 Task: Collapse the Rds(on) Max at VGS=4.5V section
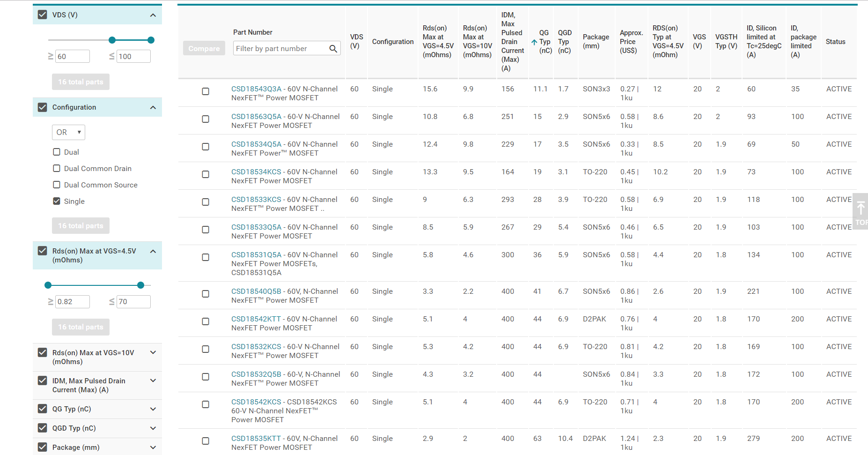[153, 251]
